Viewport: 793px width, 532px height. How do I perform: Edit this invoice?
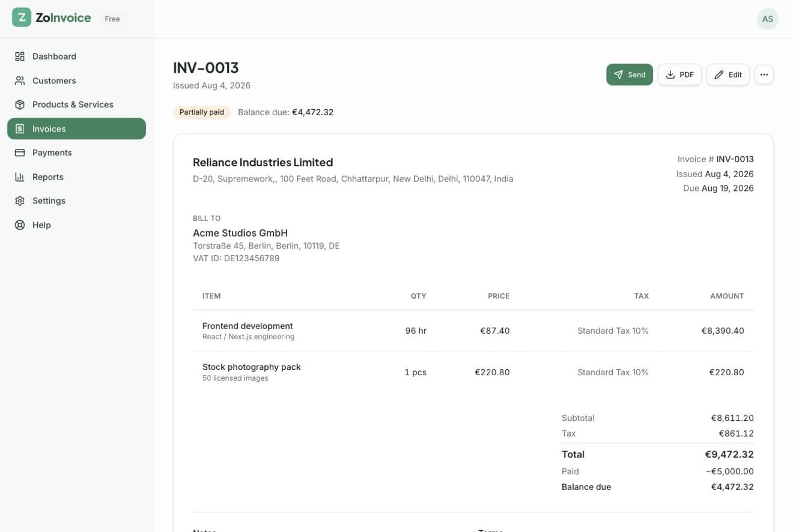pos(728,74)
